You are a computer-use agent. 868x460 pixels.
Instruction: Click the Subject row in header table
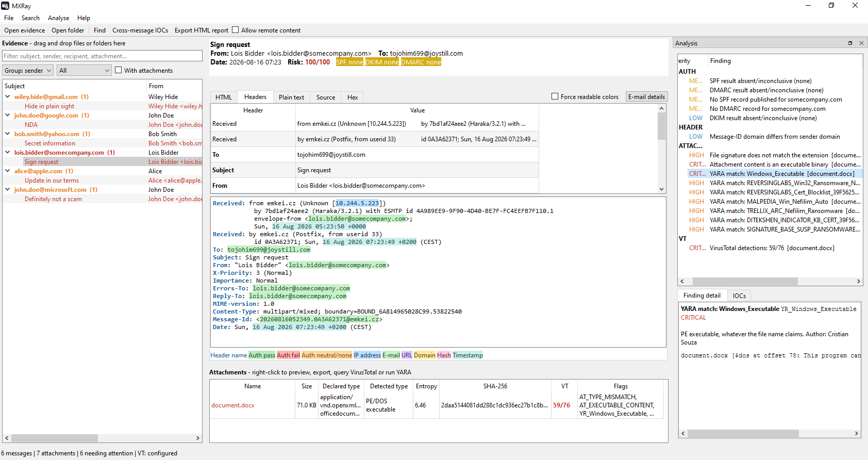(375, 170)
